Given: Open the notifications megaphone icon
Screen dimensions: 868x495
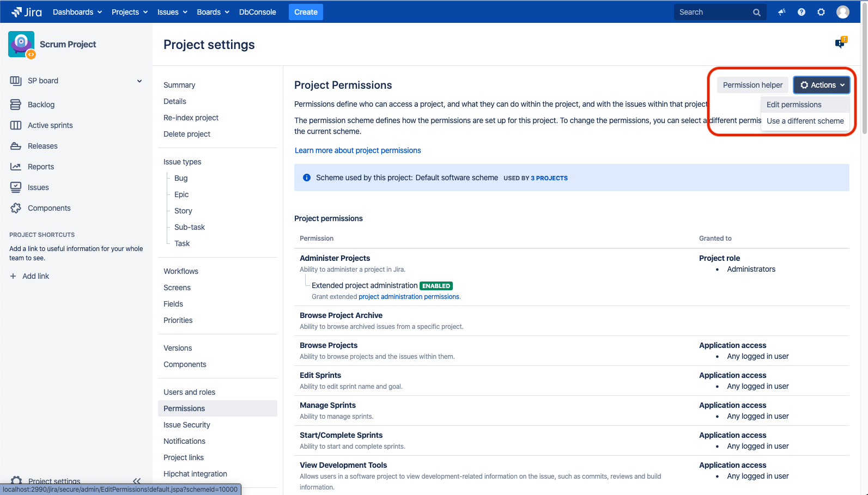Looking at the screenshot, I should click(x=782, y=12).
